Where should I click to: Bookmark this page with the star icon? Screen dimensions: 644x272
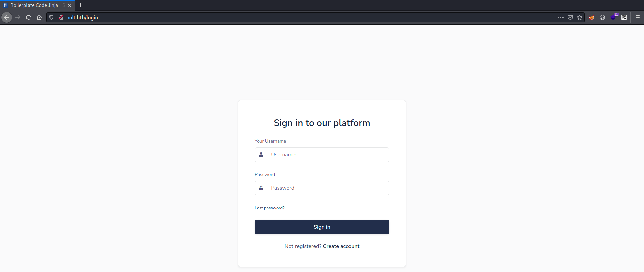580,17
